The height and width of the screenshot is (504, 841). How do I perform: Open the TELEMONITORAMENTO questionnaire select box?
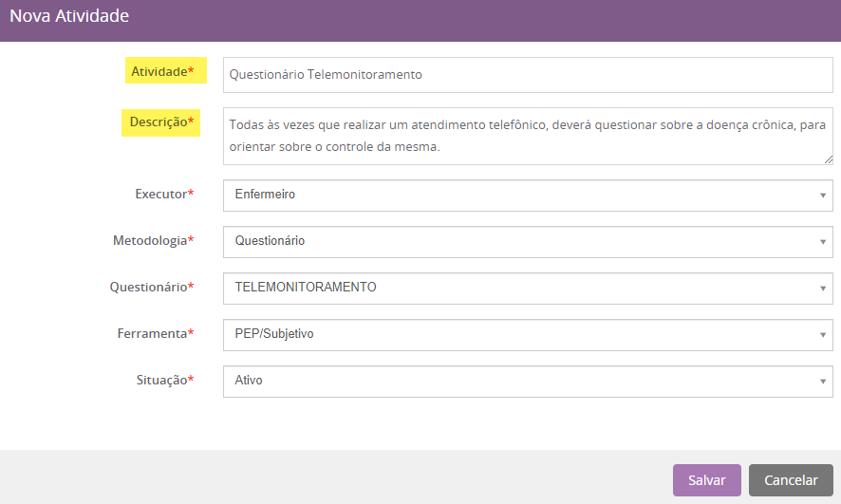coord(513,289)
